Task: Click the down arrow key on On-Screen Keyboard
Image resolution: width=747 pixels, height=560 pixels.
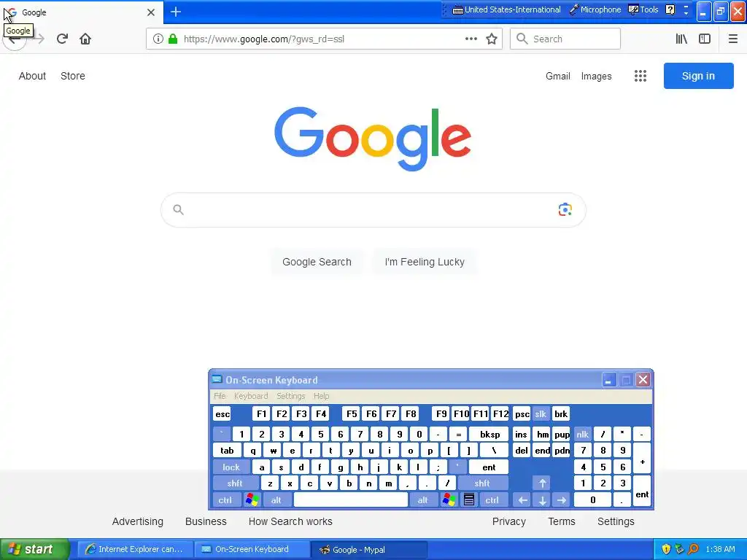Action: (x=542, y=499)
